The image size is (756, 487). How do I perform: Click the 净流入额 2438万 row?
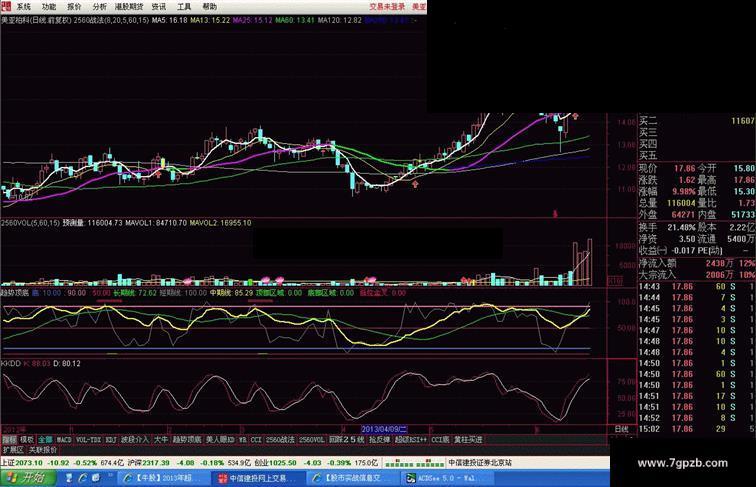pos(696,263)
